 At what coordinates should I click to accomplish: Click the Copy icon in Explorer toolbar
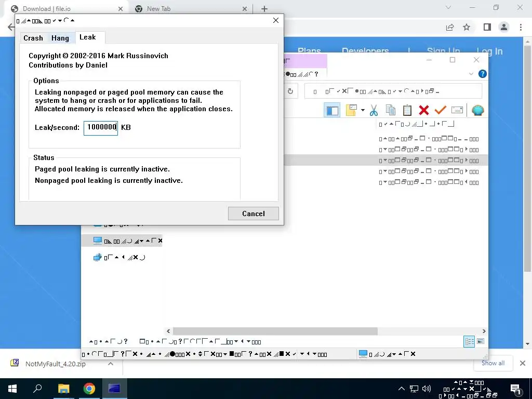coord(391,110)
